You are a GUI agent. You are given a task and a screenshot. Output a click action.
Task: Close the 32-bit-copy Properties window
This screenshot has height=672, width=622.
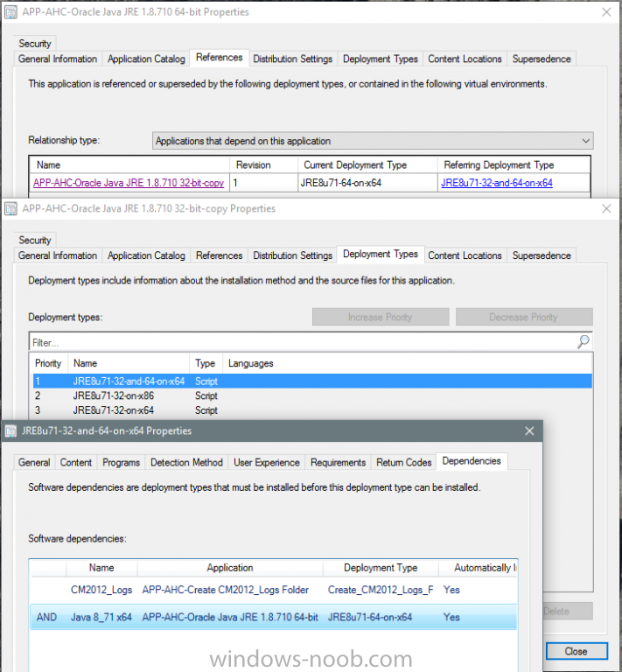pyautogui.click(x=606, y=209)
